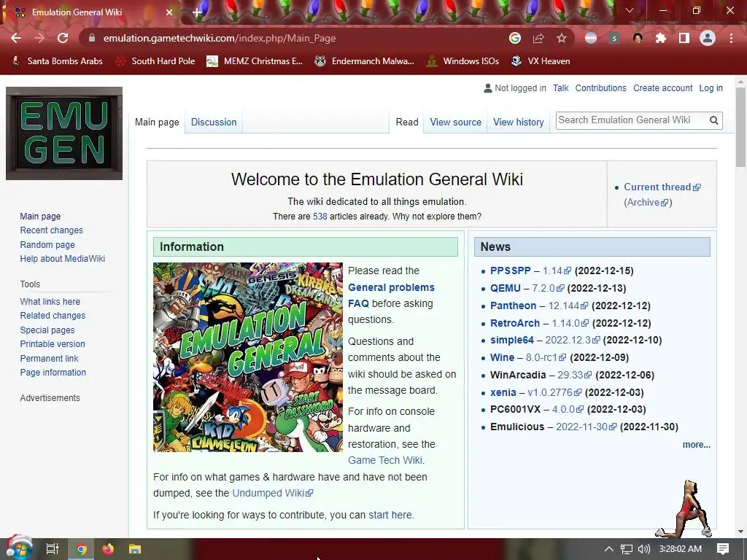Reload the page with the refresh icon
The image size is (747, 560).
63,38
